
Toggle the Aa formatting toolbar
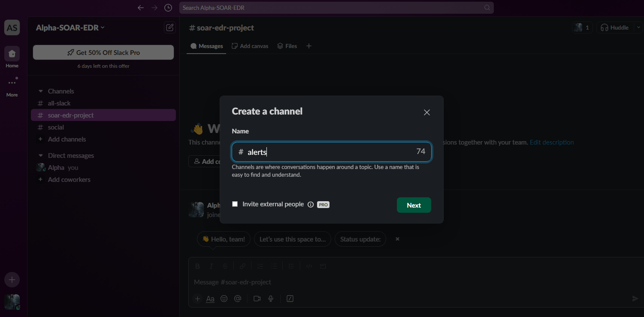210,299
